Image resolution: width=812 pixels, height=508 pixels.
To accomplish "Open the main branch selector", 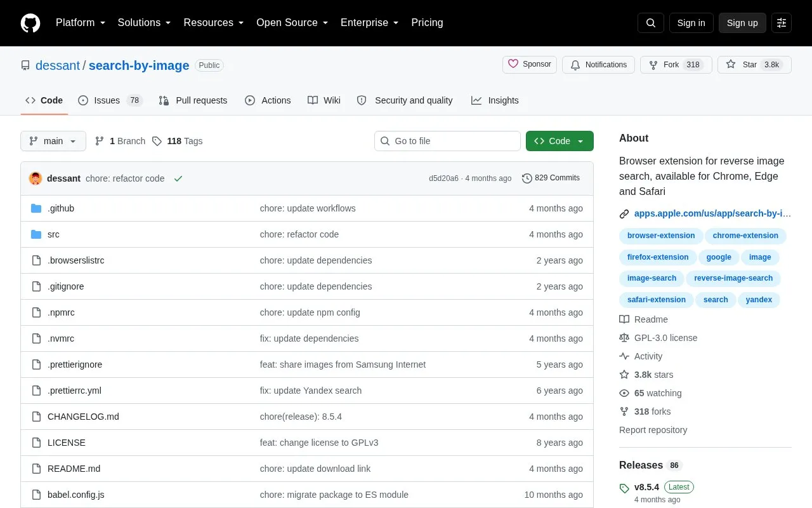I will click(x=53, y=141).
